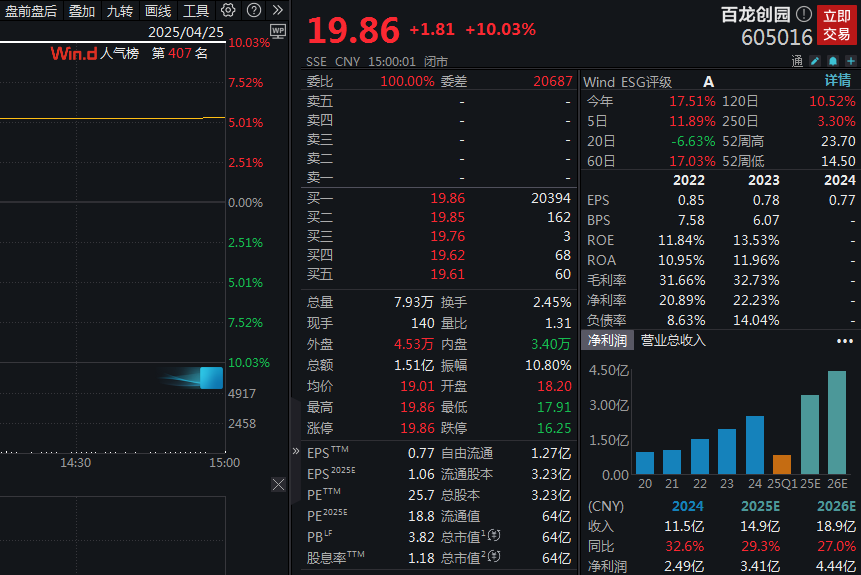Click stock name 百龙创园
This screenshot has width=861, height=575.
point(756,14)
